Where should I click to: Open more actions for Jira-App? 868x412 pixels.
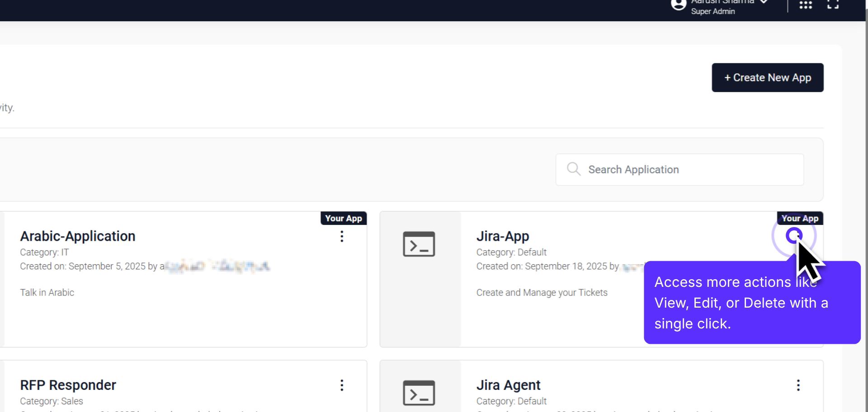794,235
